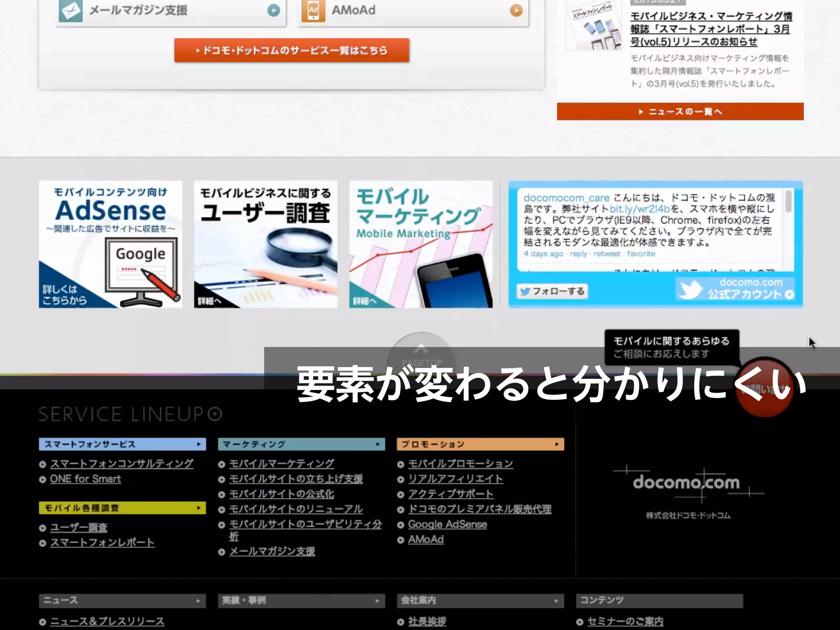Click the docomocom_care Twitter username link
The image size is (840, 630).
point(566,198)
